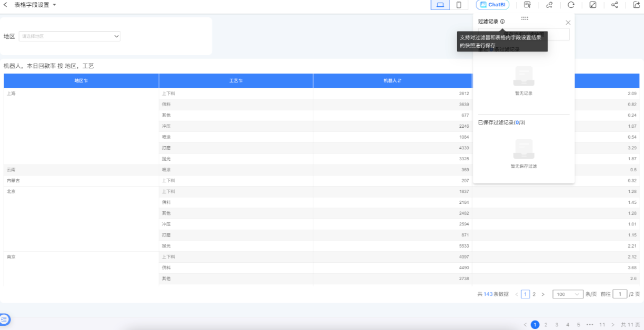
Task: Go to dashboard page 2 in footer
Action: (x=546, y=325)
